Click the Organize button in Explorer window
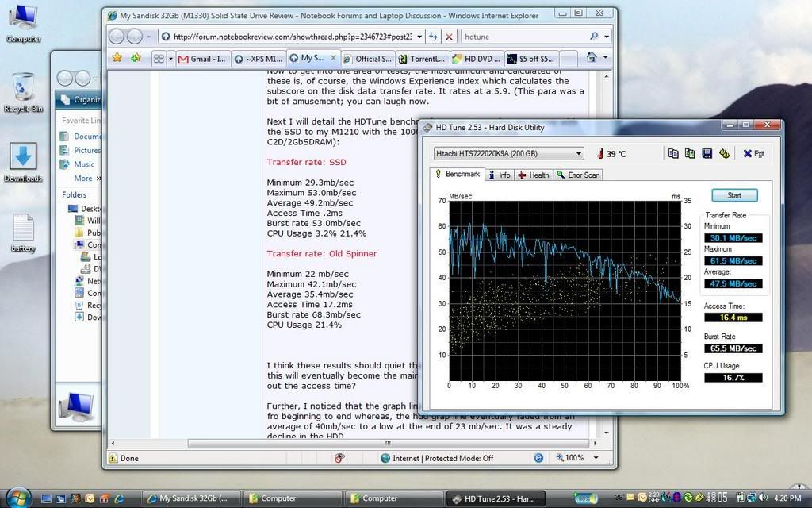This screenshot has width=812, height=508. tap(80, 99)
